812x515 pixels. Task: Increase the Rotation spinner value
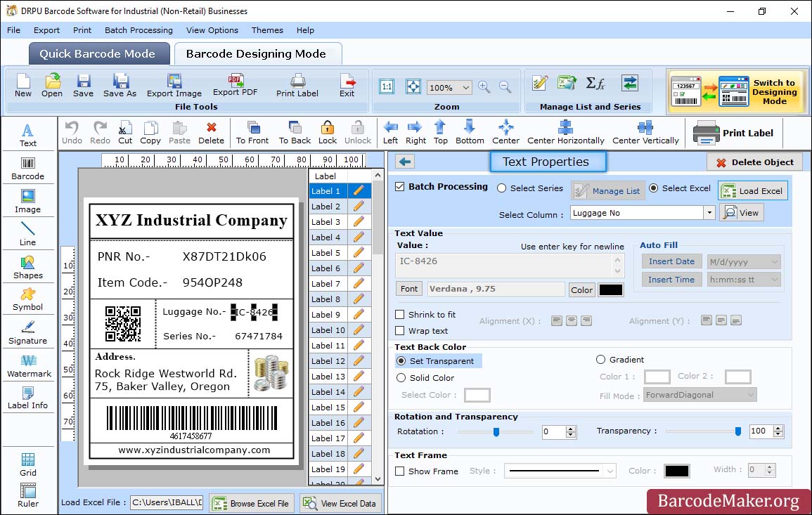coord(571,429)
